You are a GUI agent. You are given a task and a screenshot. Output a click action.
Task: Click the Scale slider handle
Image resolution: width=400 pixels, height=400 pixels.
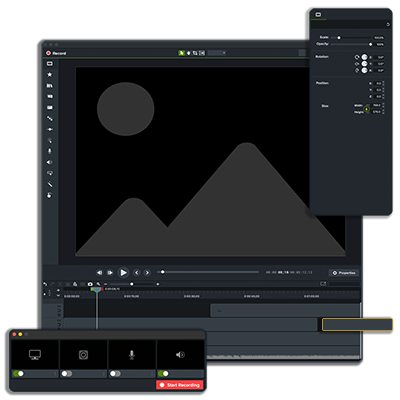(339, 38)
